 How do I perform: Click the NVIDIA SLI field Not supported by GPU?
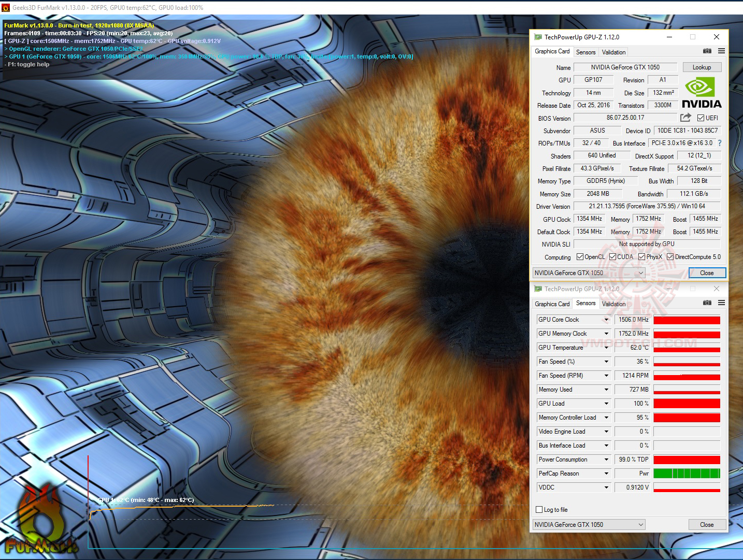coord(647,244)
